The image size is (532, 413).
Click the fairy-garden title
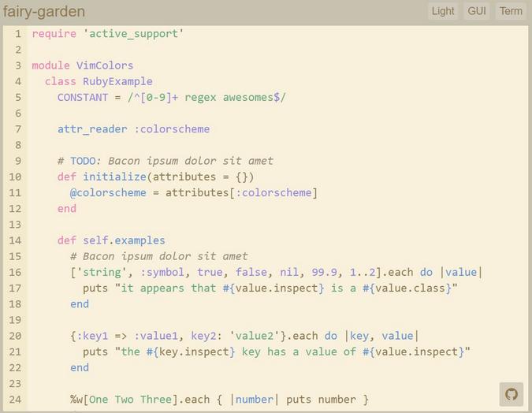44,12
